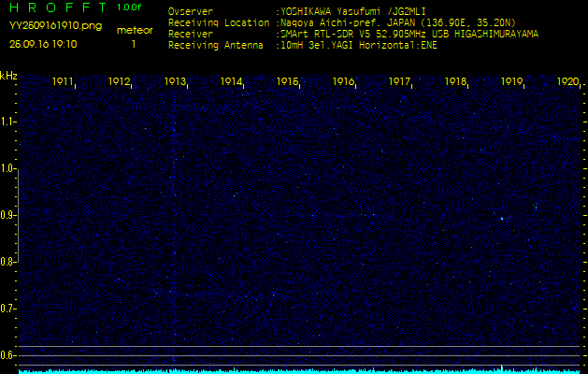Click the bright meteor echo dot
This screenshot has width=588, height=374.
[502, 219]
